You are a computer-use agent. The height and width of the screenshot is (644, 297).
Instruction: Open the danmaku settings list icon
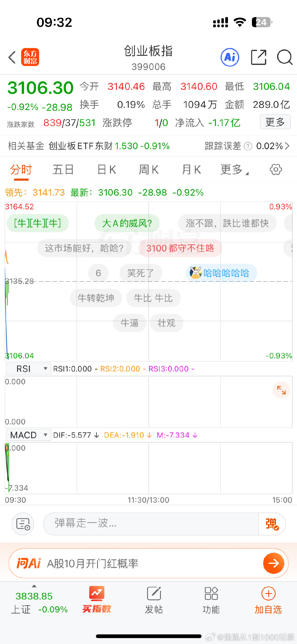pos(23,524)
